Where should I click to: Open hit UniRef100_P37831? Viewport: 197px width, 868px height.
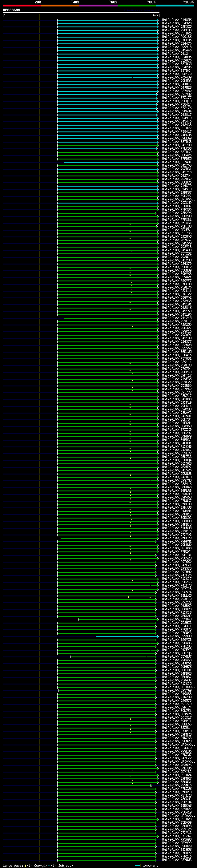coord(177,358)
